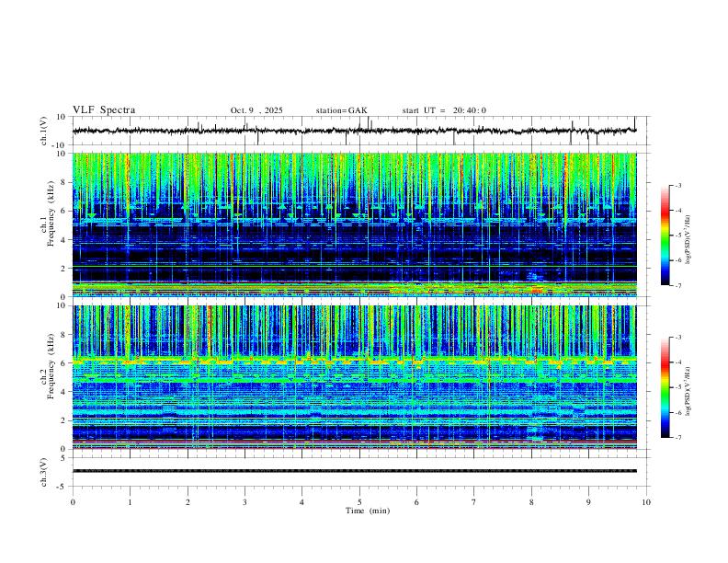Click time axis tick label "1"
This screenshot has width=728, height=563.
click(130, 502)
